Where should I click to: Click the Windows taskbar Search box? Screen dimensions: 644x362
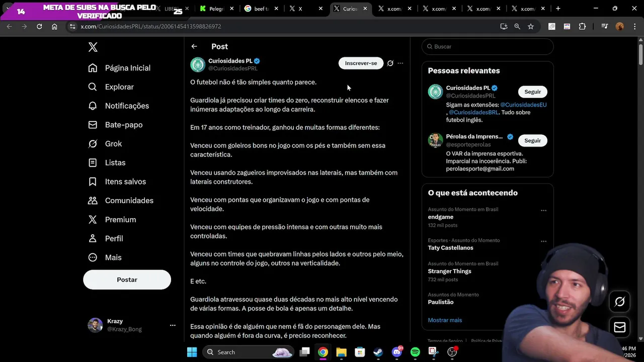(x=249, y=352)
